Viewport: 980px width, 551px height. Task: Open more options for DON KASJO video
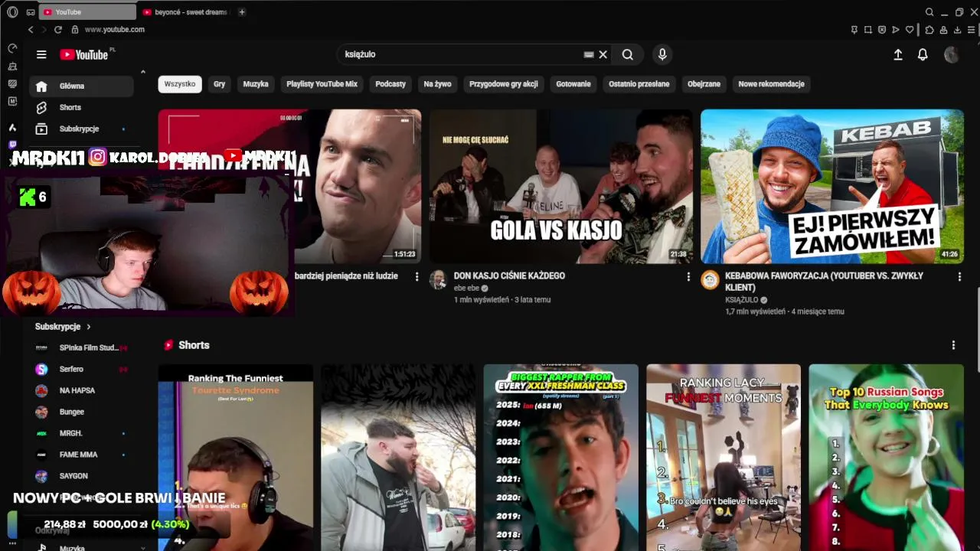coord(688,276)
